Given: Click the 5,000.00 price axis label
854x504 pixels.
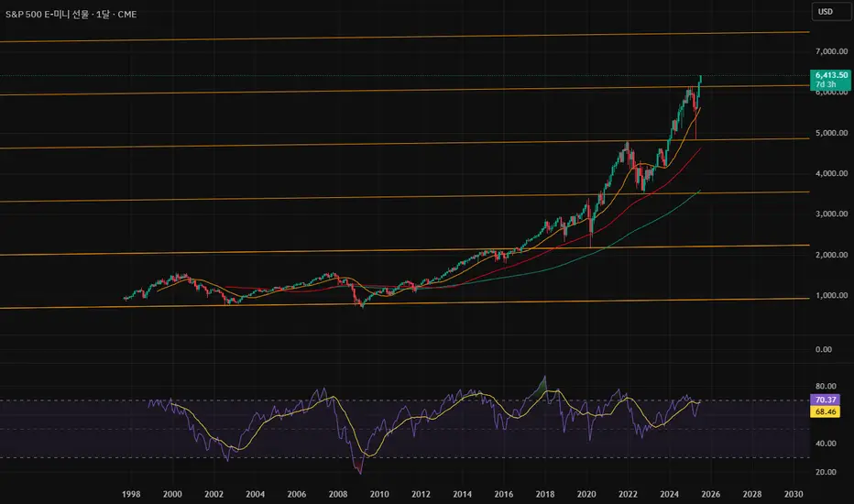Looking at the screenshot, I should tap(831, 133).
